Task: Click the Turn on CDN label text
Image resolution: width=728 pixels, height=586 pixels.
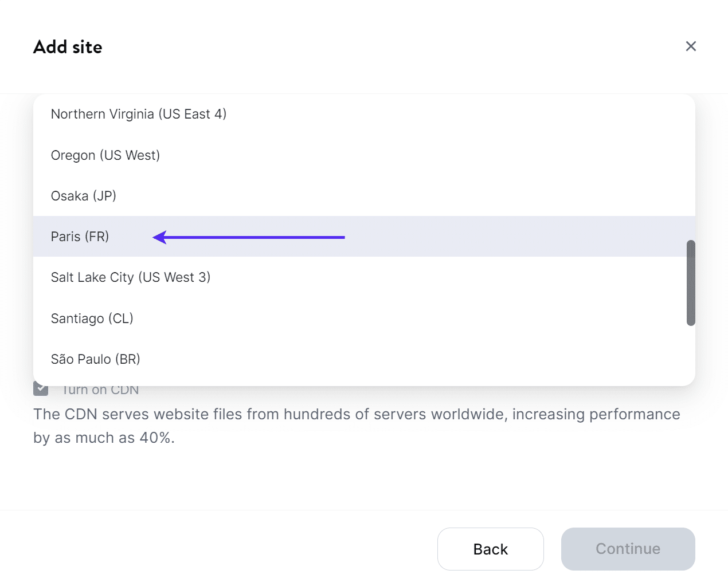Action: point(100,390)
